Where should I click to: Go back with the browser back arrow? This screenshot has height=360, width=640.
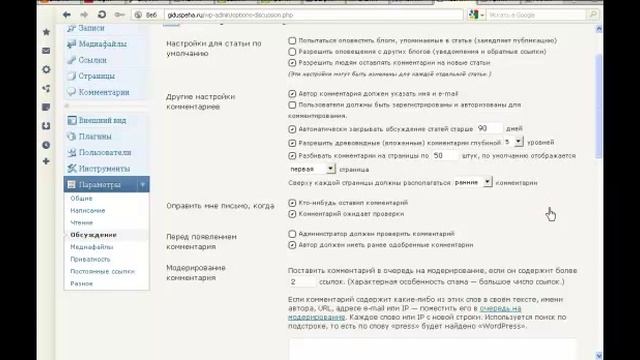pos(67,15)
